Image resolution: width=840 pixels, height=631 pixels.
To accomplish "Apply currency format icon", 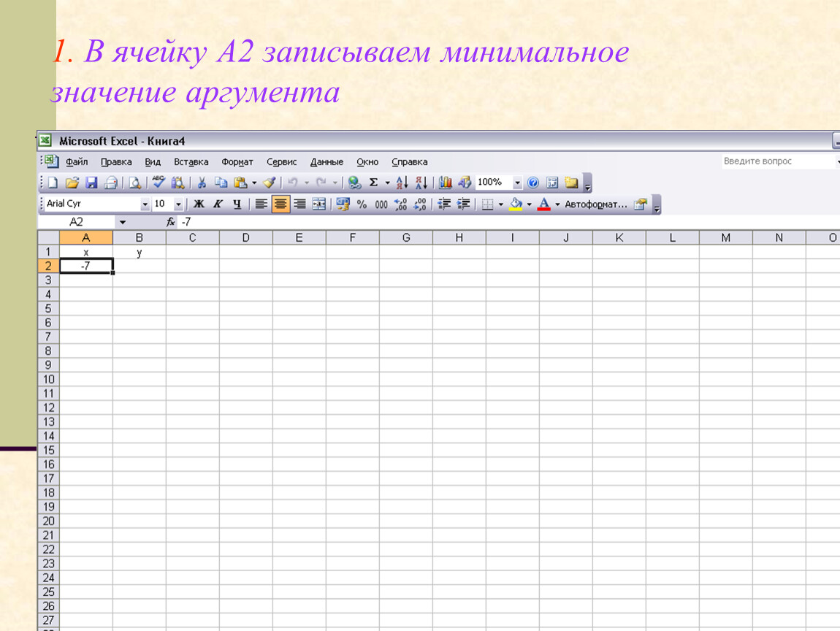I will 343,204.
